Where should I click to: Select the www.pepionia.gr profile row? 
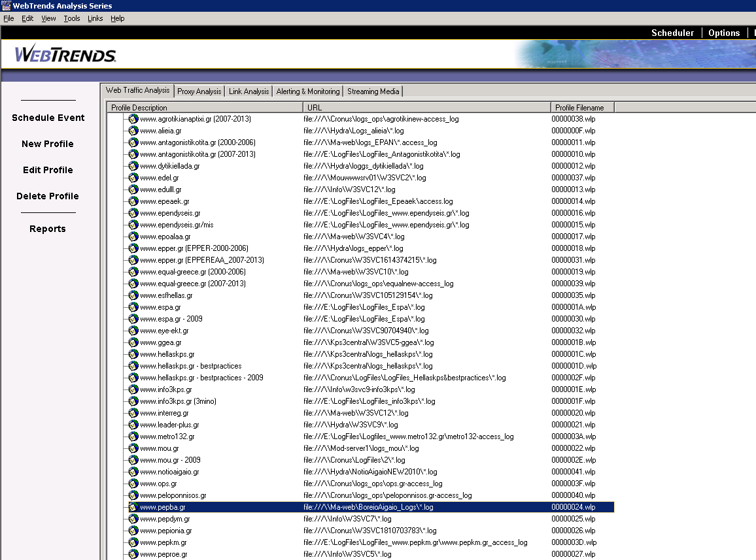pyautogui.click(x=371, y=531)
